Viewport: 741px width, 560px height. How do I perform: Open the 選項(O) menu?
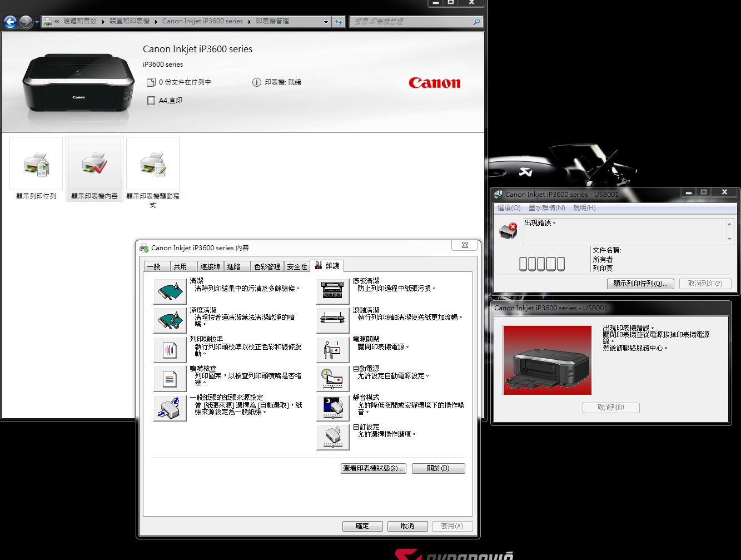click(509, 208)
